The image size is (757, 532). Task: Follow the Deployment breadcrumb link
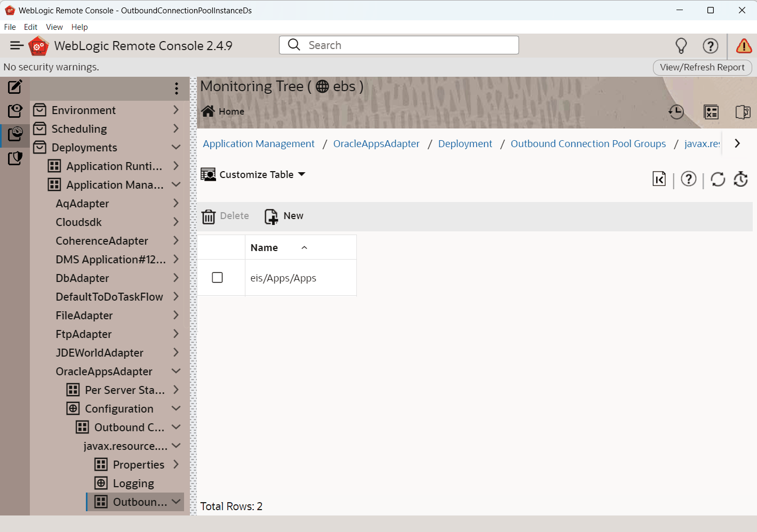pos(465,144)
